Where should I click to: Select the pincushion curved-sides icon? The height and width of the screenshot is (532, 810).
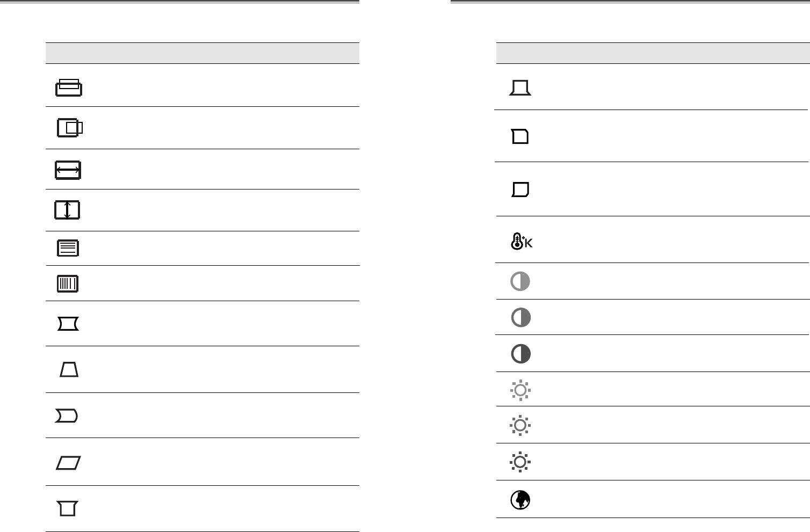(68, 324)
